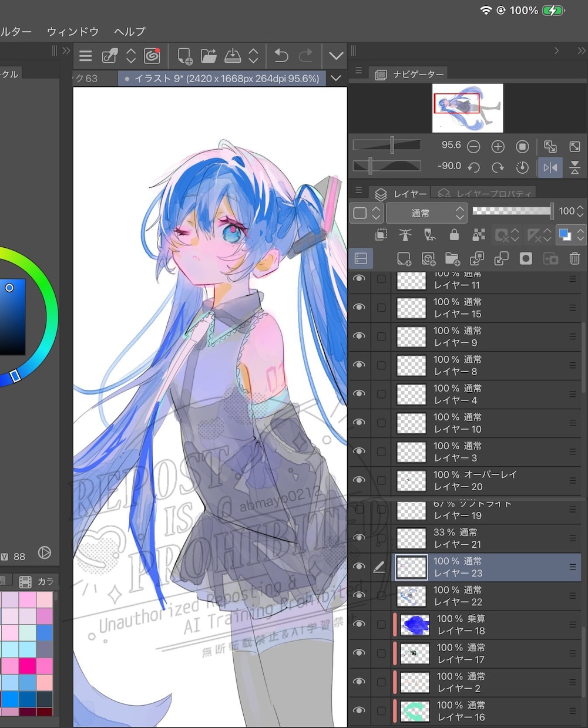Open the Clip Studio spiral icon

(152, 56)
